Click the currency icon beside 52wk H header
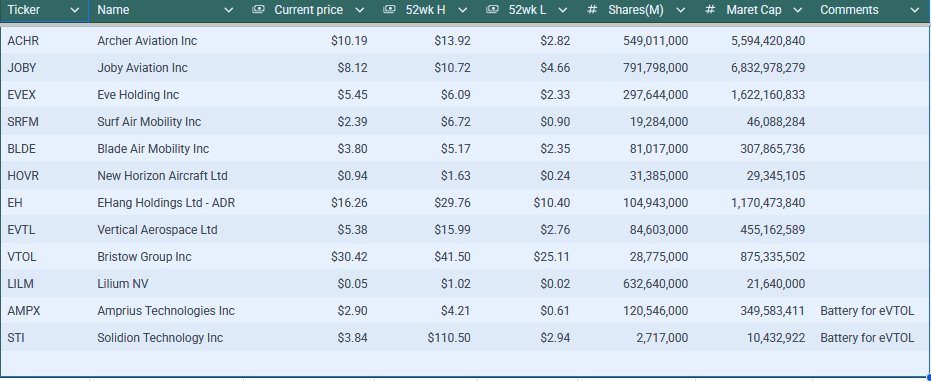This screenshot has height=381, width=931. tap(389, 9)
